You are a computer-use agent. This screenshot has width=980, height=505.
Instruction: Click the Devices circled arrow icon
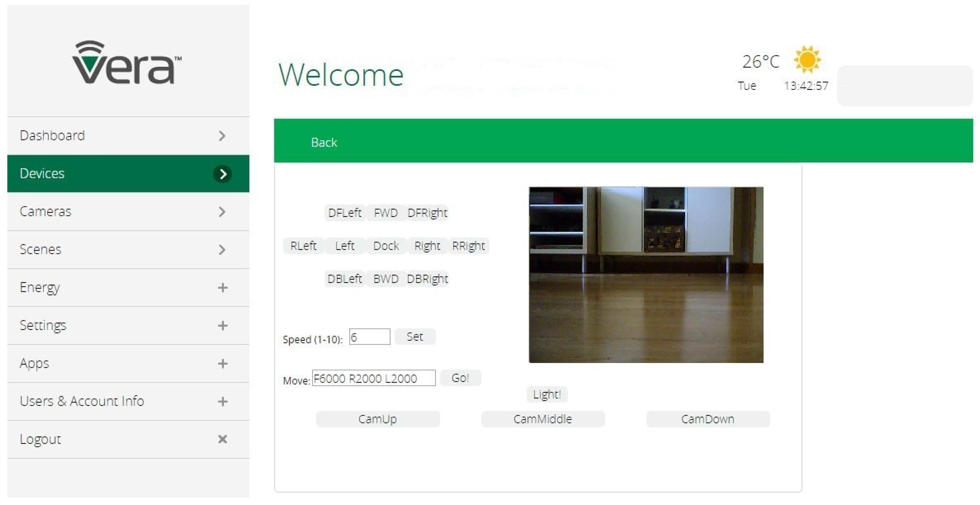(222, 174)
